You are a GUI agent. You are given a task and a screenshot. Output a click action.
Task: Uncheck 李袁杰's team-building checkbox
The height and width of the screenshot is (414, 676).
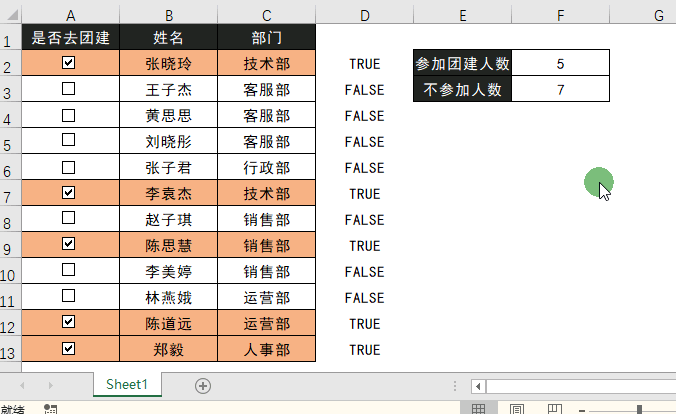point(68,192)
